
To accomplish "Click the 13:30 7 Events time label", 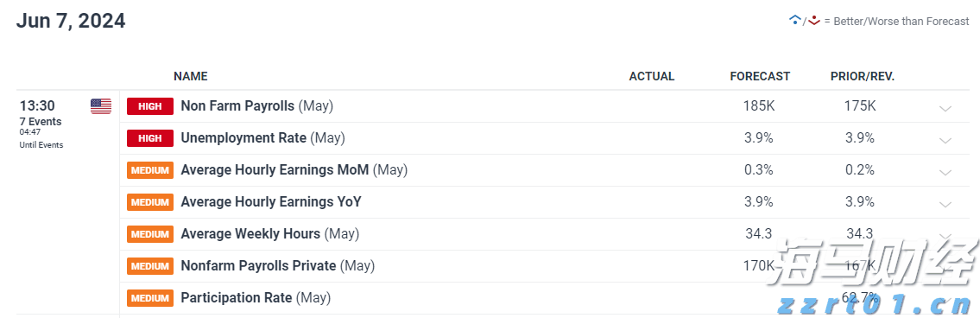I will pyautogui.click(x=41, y=112).
